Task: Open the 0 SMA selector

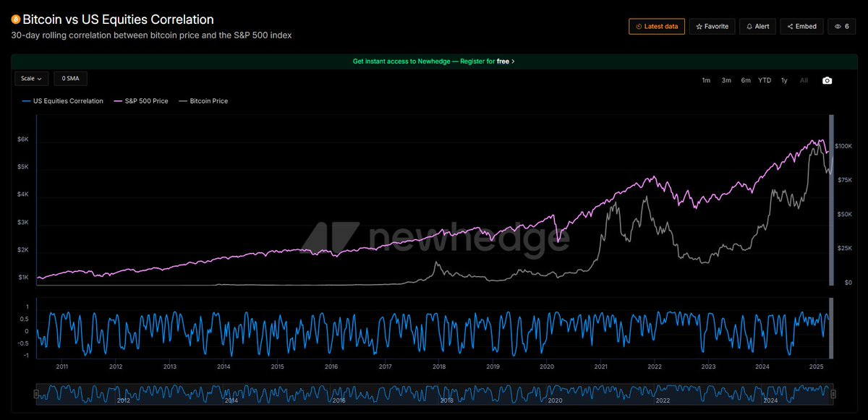Action: click(70, 78)
